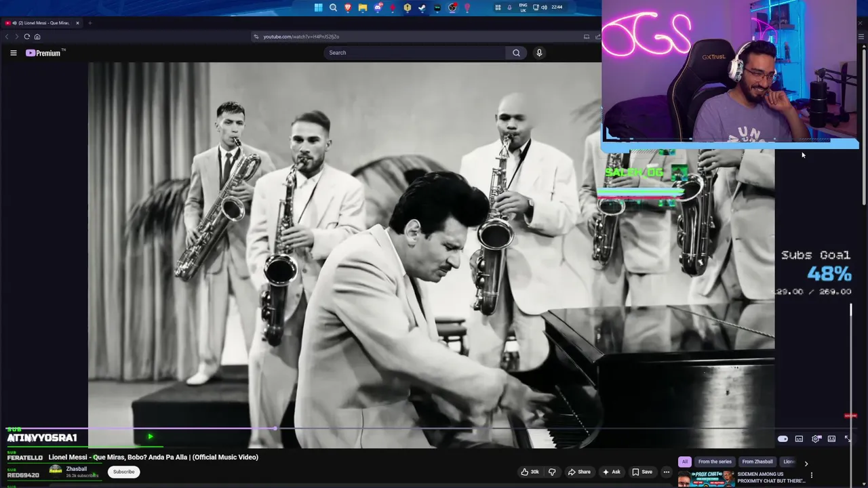This screenshot has height=488, width=868.
Task: Open Steam from the taskbar
Action: tap(422, 7)
